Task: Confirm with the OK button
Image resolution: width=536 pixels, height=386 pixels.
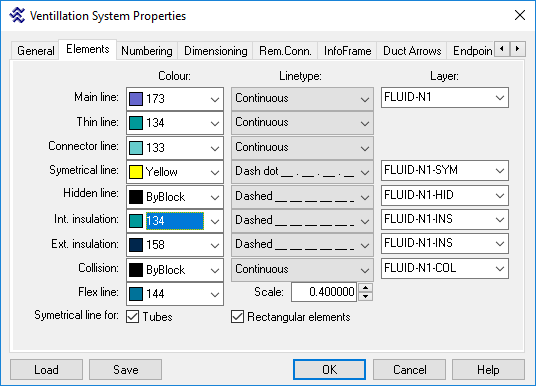Action: (329, 370)
